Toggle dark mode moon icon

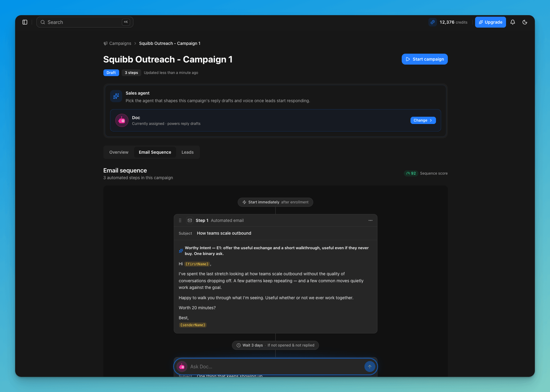(x=525, y=22)
